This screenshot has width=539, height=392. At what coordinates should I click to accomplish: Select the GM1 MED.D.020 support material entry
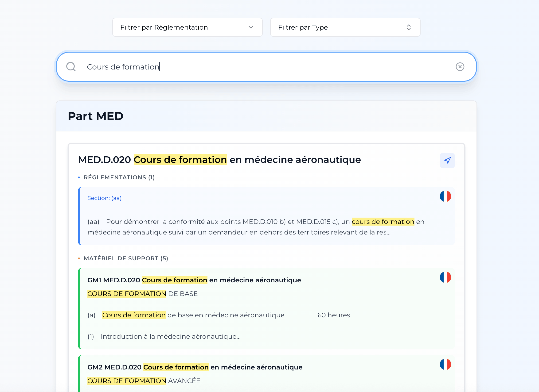(x=194, y=280)
